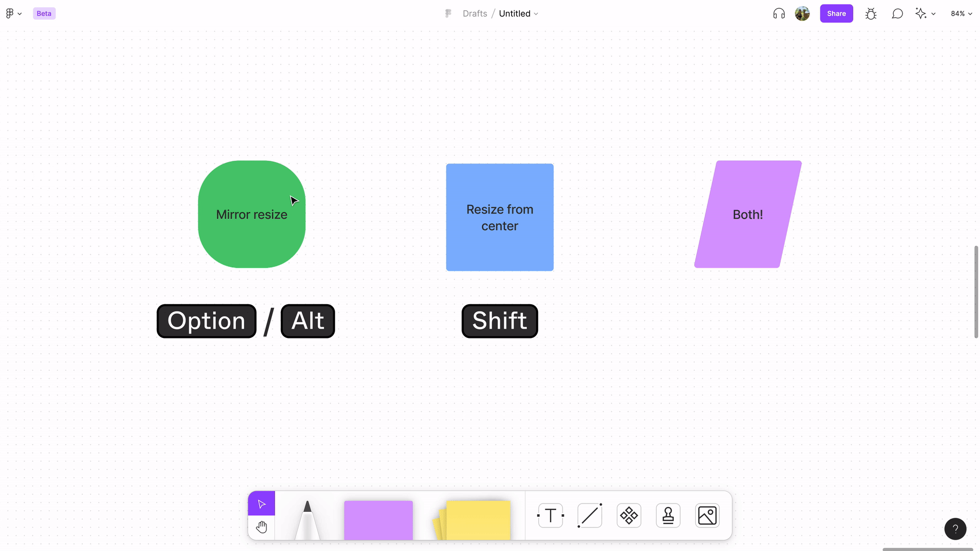Open the help question mark button

coord(955,529)
